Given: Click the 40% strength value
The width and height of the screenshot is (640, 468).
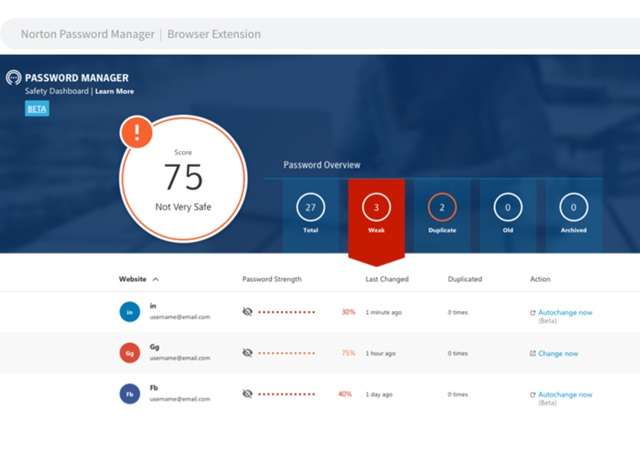Looking at the screenshot, I should 345,394.
